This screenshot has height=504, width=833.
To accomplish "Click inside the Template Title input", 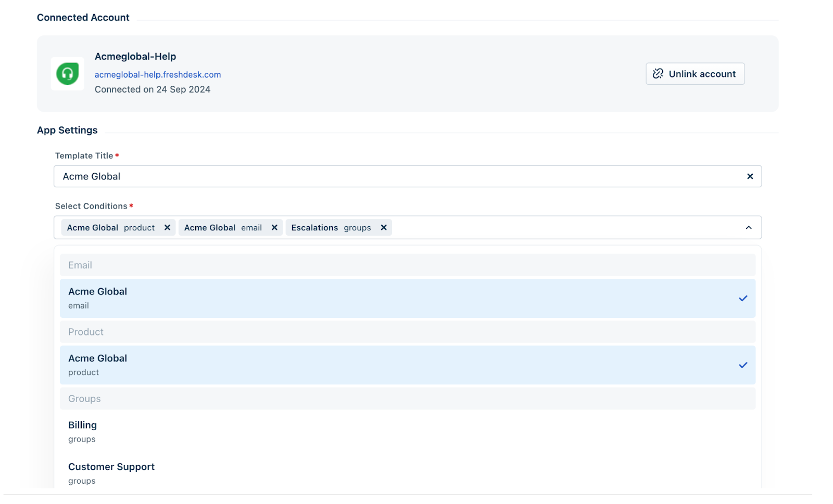I will tap(407, 176).
